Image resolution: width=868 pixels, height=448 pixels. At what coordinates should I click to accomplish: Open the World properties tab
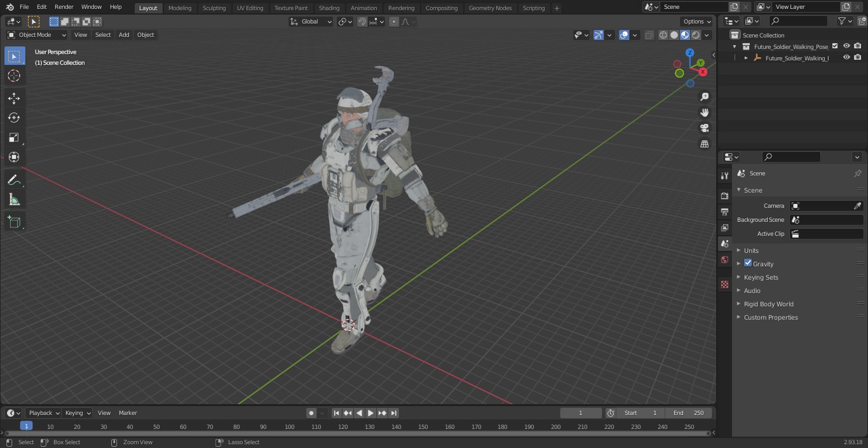point(724,259)
